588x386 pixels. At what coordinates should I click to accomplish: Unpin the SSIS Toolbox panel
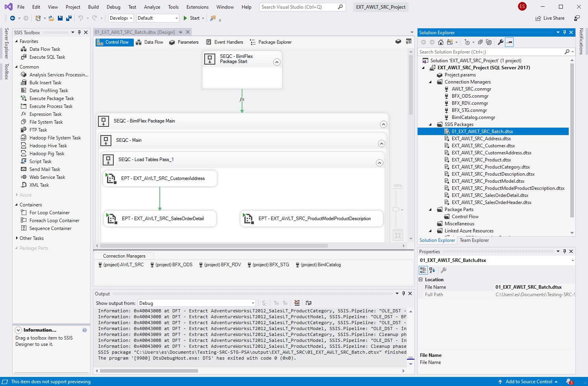coord(80,32)
